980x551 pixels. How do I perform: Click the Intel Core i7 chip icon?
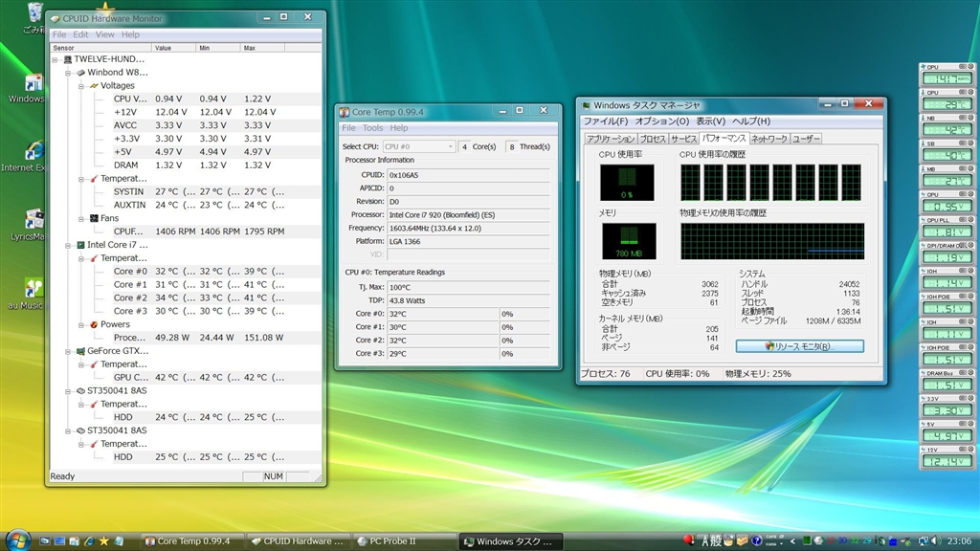[x=81, y=245]
